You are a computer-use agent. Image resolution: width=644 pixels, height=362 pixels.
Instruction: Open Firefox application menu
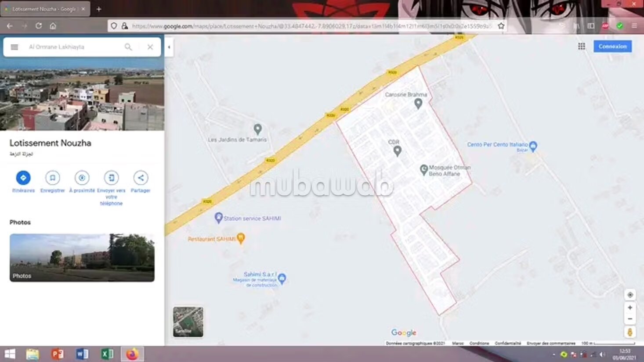pyautogui.click(x=634, y=26)
